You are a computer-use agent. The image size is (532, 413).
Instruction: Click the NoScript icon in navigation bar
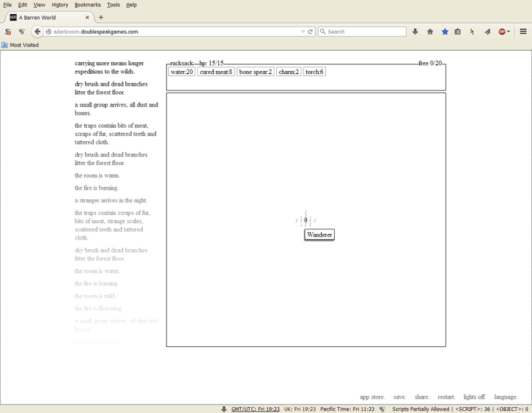click(8, 31)
